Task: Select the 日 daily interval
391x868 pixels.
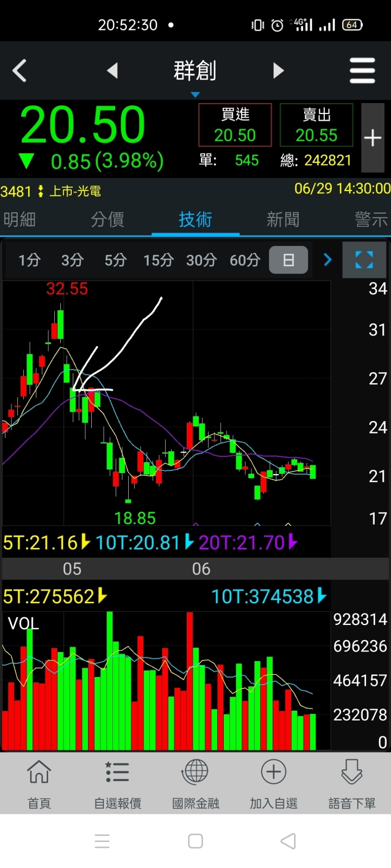Action: tap(288, 260)
